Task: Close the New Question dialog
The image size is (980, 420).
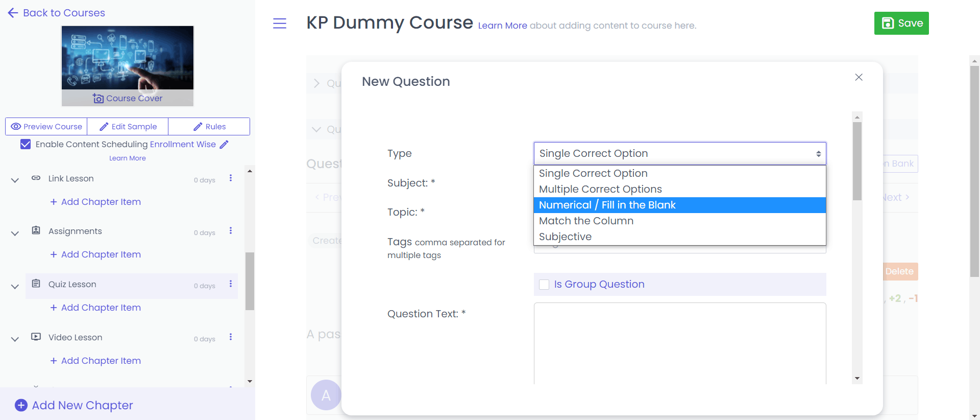Action: (859, 77)
